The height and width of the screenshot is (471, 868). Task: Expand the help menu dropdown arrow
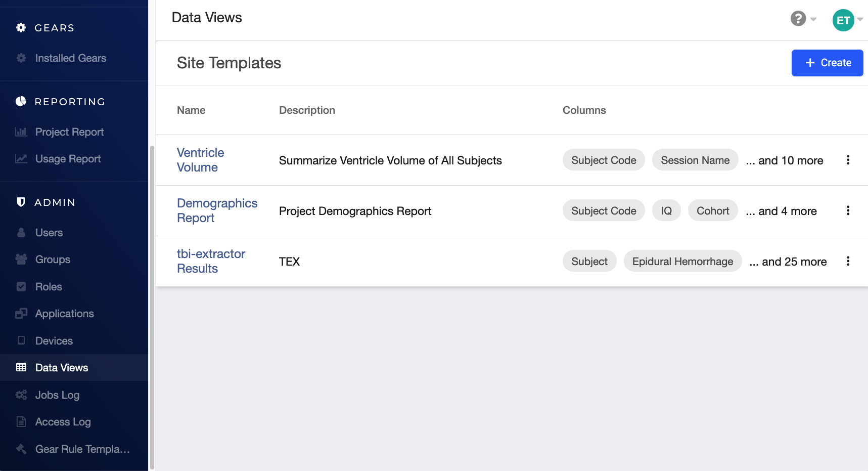[813, 19]
